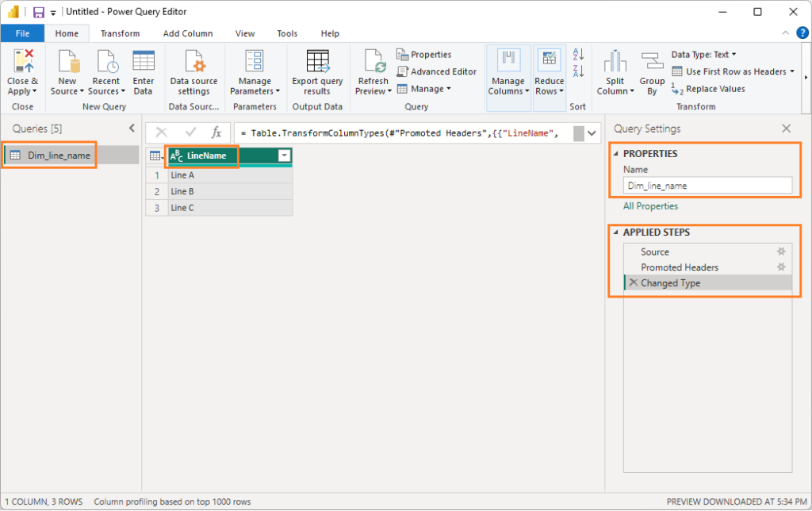
Task: Sort ascending A to Z
Action: [578, 54]
